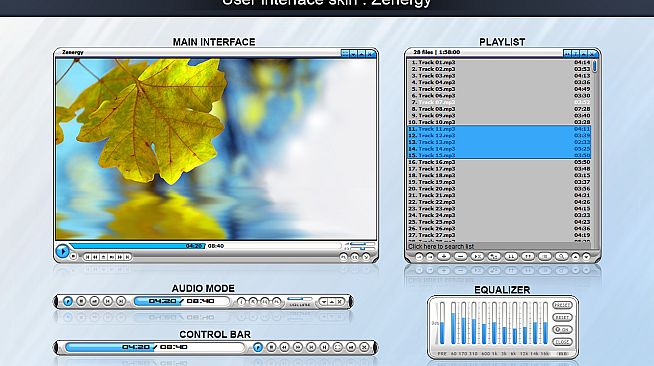
Task: Click the minus remove-files button in Playlist
Action: coord(460,256)
